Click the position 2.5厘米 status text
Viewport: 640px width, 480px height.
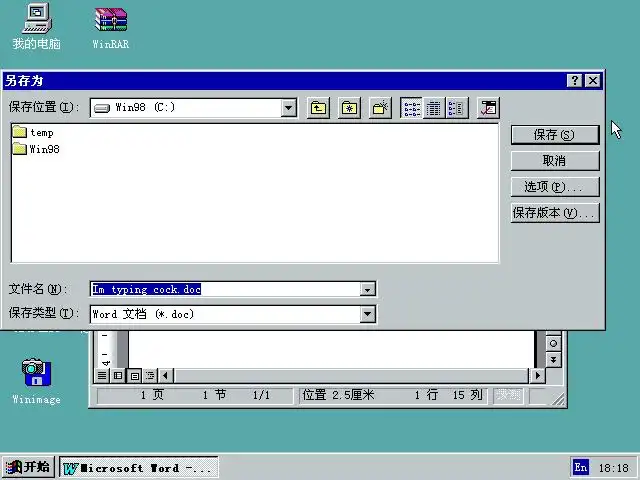click(x=338, y=395)
